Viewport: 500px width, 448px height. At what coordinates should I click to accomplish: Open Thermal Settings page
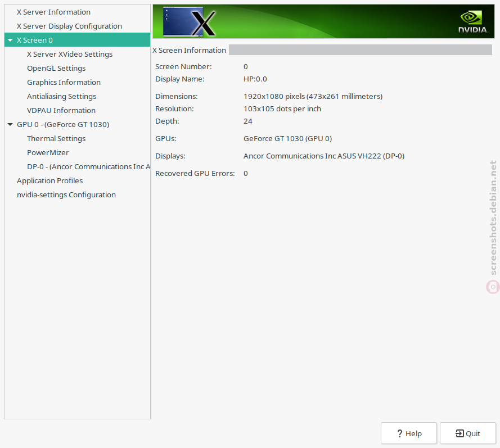point(56,139)
